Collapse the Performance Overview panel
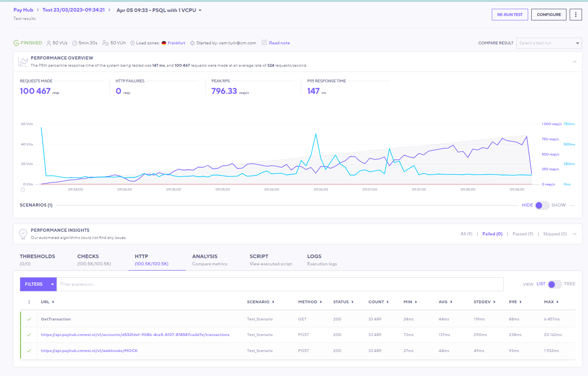588x376 pixels. pos(574,62)
